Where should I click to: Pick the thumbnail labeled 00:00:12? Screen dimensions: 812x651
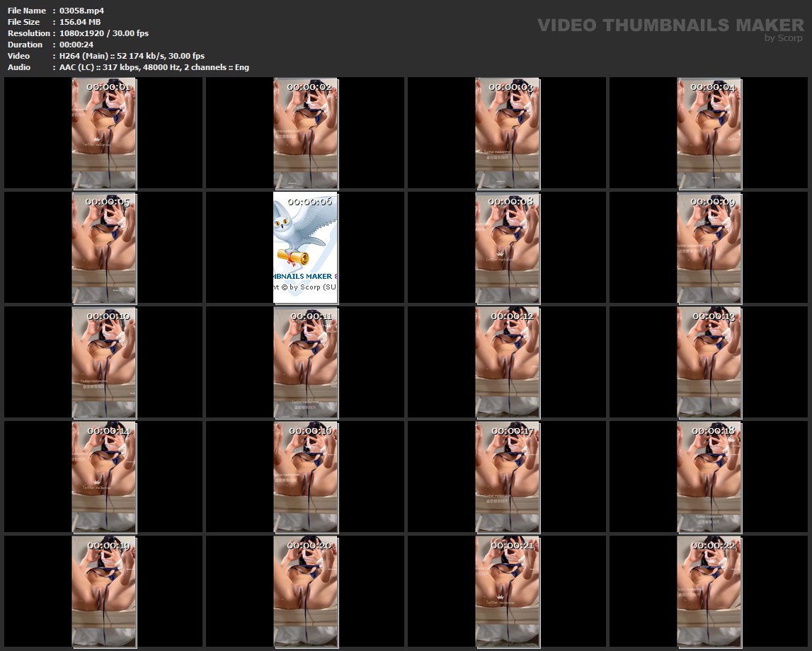pos(508,362)
